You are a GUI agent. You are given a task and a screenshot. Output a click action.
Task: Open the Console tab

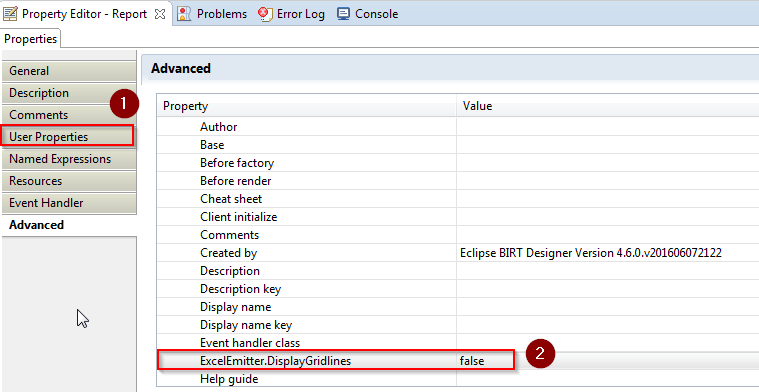368,14
